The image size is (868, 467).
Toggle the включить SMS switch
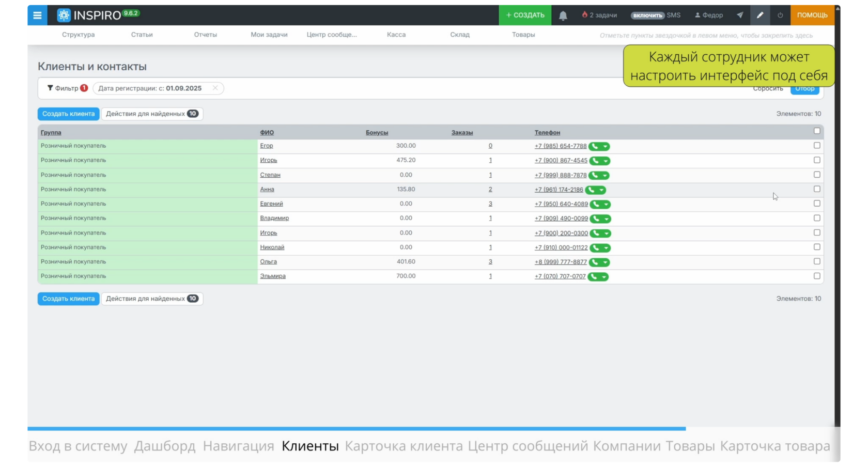pos(647,15)
